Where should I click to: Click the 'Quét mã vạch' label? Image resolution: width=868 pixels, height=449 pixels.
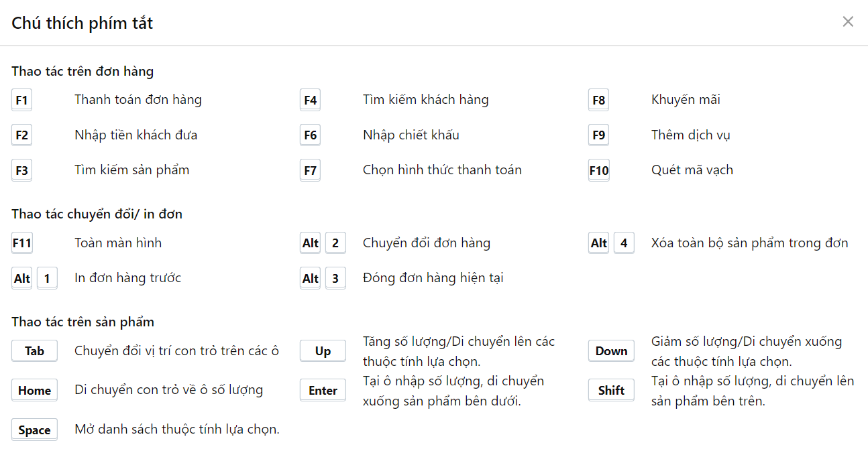click(x=692, y=170)
